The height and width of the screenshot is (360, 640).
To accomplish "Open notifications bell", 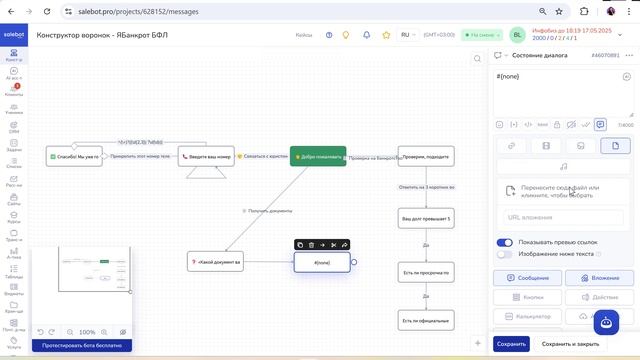I will point(367,35).
